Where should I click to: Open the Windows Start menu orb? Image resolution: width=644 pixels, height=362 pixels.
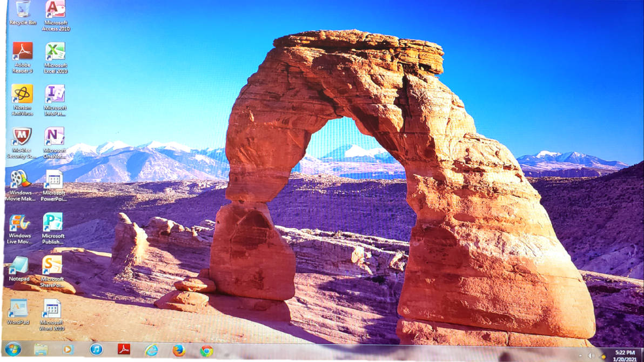click(x=13, y=350)
